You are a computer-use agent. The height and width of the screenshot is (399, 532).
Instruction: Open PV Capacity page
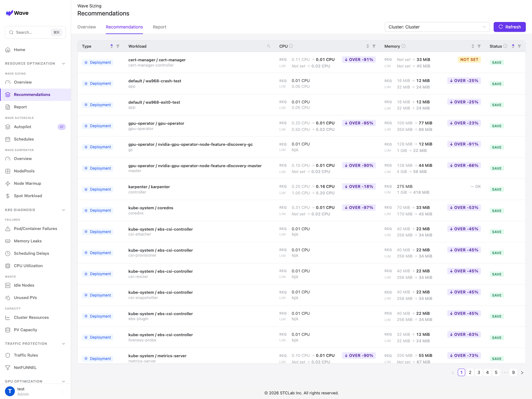[x=35, y=330]
